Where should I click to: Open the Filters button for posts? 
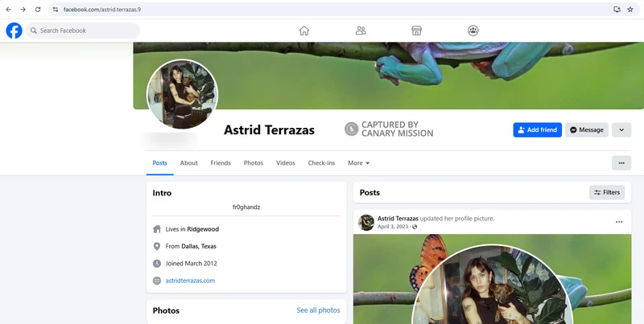607,192
